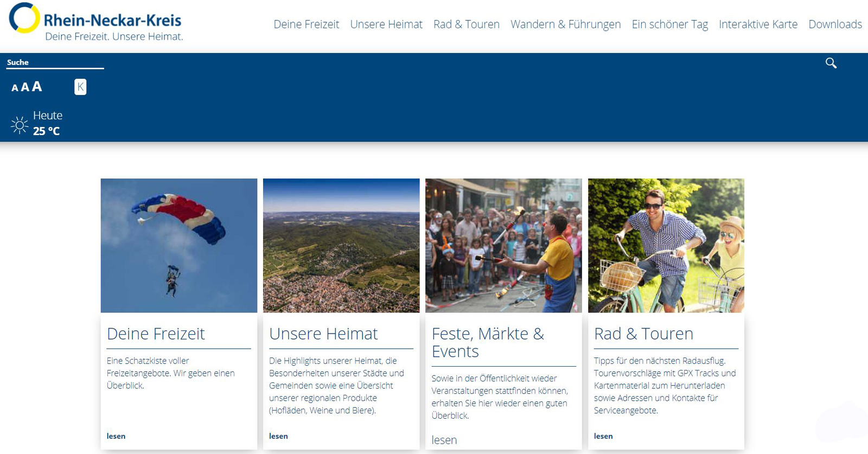This screenshot has width=868, height=454.
Task: Select the medium font size A
Action: click(25, 87)
